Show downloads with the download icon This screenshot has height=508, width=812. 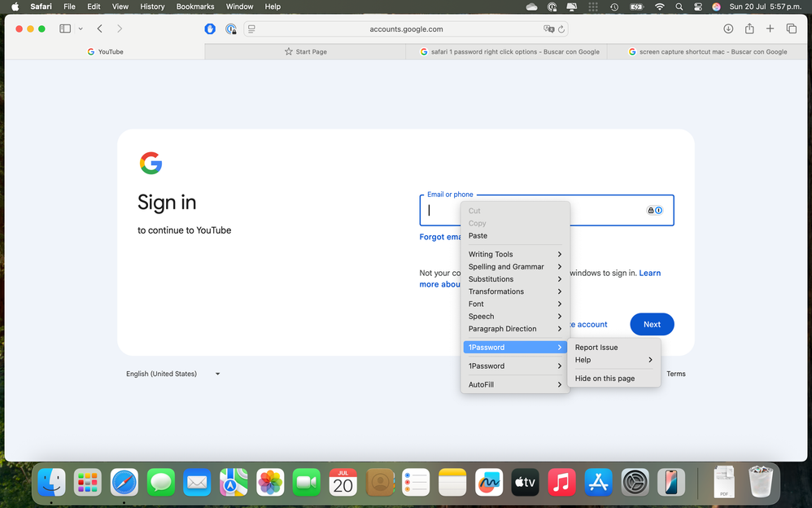[x=728, y=29]
